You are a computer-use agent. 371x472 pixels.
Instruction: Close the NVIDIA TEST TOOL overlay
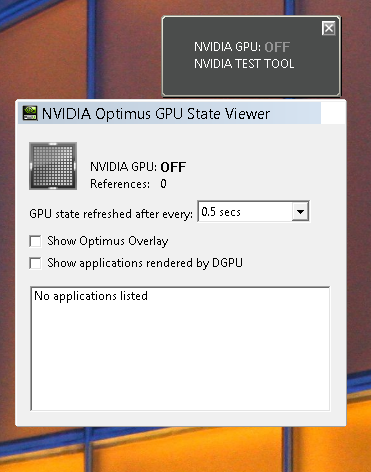click(329, 28)
